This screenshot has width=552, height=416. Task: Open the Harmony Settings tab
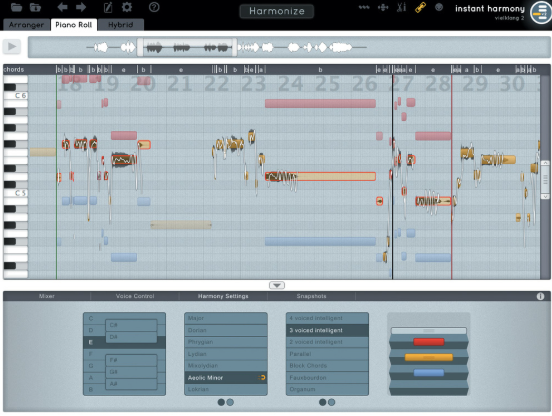[223, 296]
